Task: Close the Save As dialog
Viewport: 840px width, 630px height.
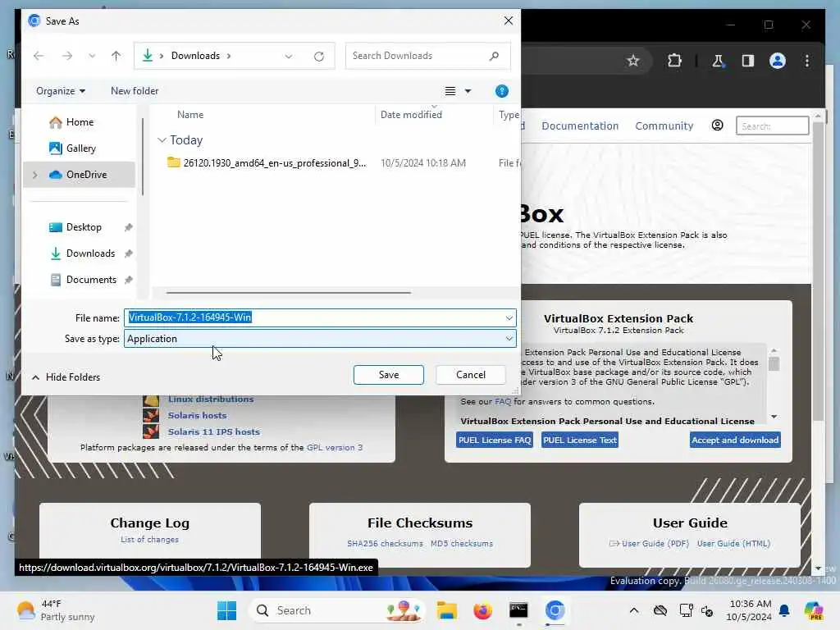Action: coord(509,21)
